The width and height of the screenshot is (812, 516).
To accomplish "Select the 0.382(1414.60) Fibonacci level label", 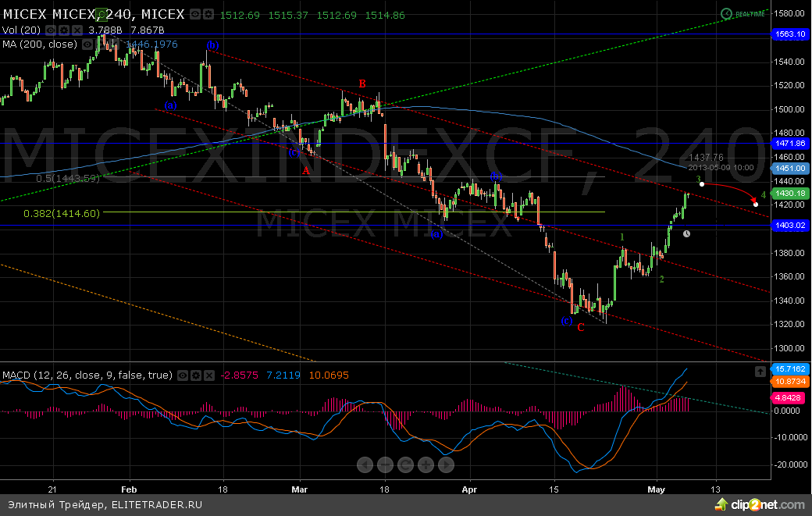I will point(62,213).
